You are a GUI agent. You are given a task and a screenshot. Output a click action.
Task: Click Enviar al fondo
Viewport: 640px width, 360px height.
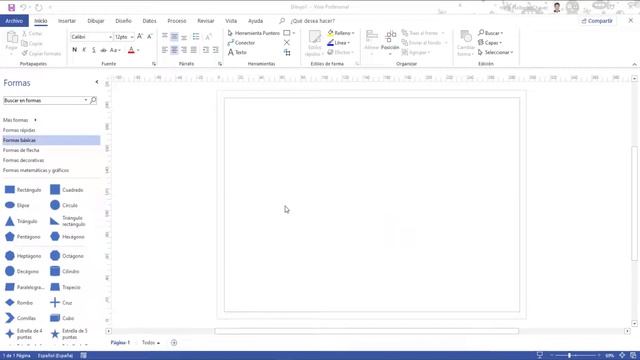coord(424,42)
